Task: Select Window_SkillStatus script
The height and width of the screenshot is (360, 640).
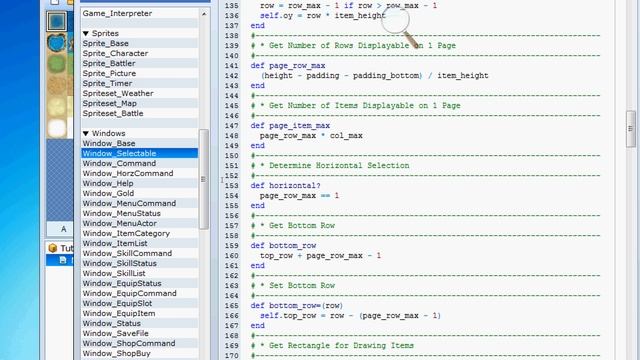Action: 140,263
